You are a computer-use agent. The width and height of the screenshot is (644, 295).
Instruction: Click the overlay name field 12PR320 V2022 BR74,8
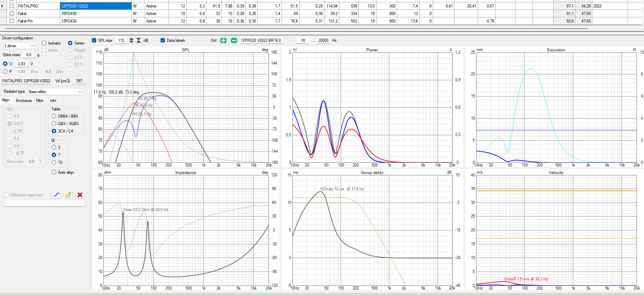pyautogui.click(x=261, y=40)
